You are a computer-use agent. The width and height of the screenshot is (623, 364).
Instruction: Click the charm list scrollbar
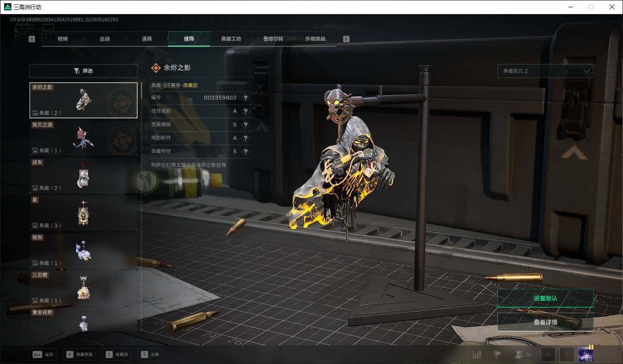point(141,90)
